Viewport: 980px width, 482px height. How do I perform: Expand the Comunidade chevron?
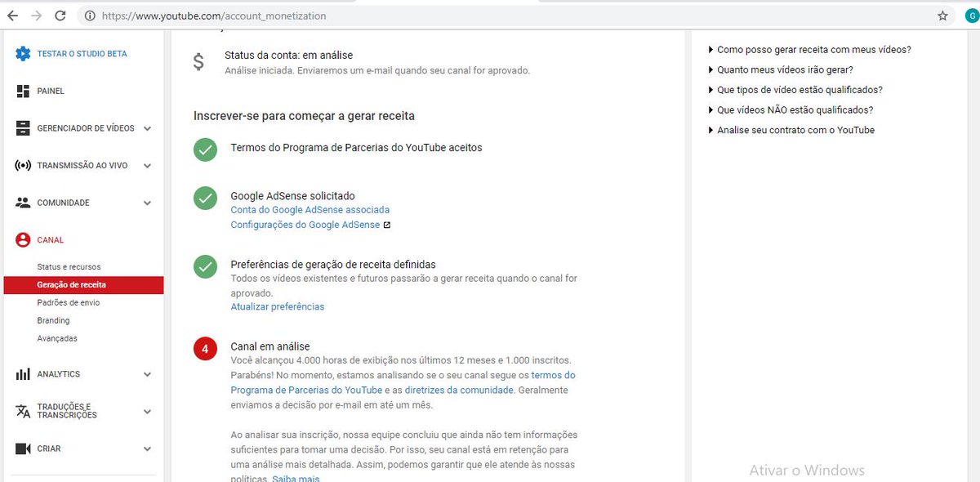coord(147,203)
